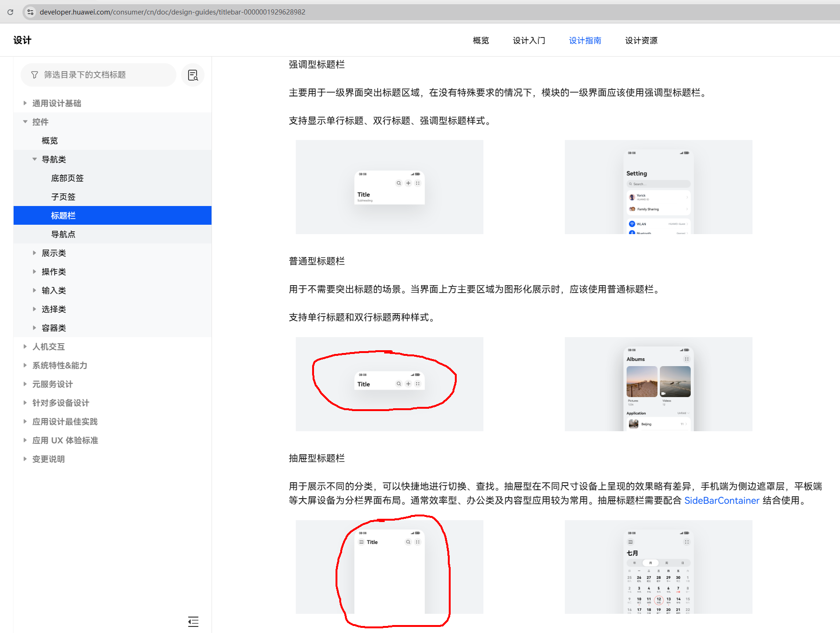Click the browser reload icon

10,12
